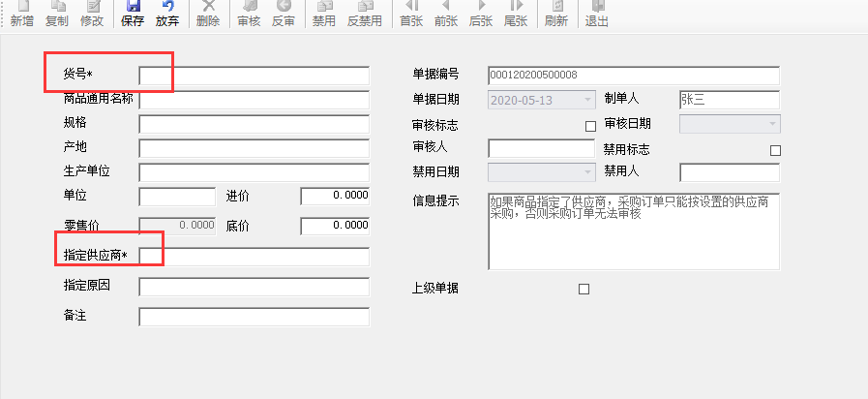Viewport: 868px width, 399px height.
Task: Click the 单据编号 field 000120200500008
Action: 634,76
